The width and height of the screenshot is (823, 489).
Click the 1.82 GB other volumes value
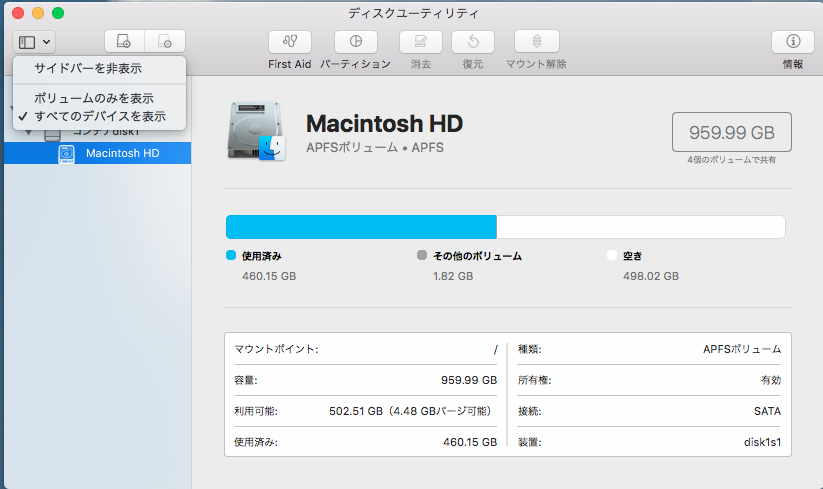pos(453,276)
